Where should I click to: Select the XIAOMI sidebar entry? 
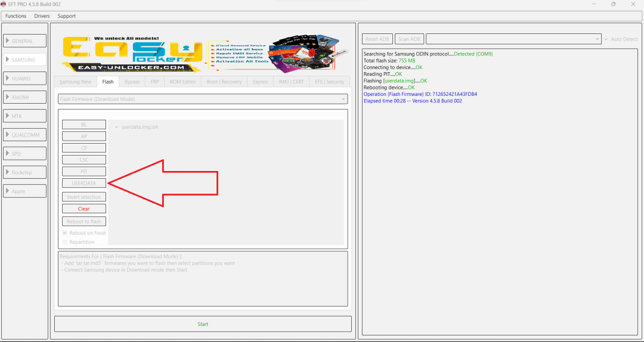(x=25, y=97)
